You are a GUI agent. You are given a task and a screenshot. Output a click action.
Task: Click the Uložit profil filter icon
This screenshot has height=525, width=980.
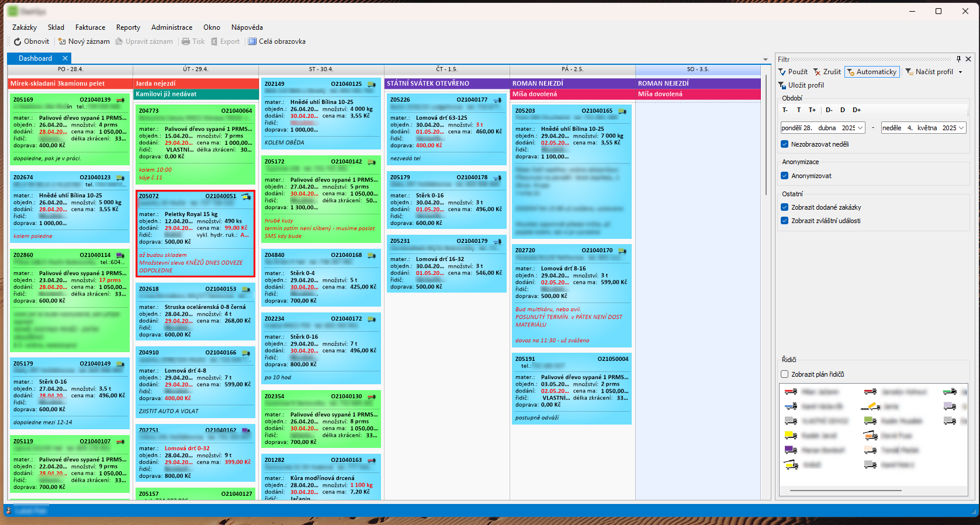pyautogui.click(x=782, y=85)
